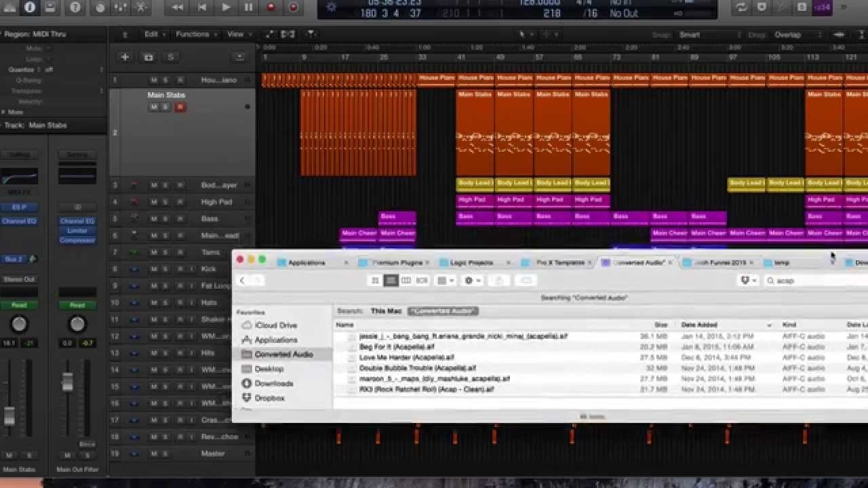The width and height of the screenshot is (868, 488).
Task: Click the Add Track plus icon
Action: click(124, 57)
